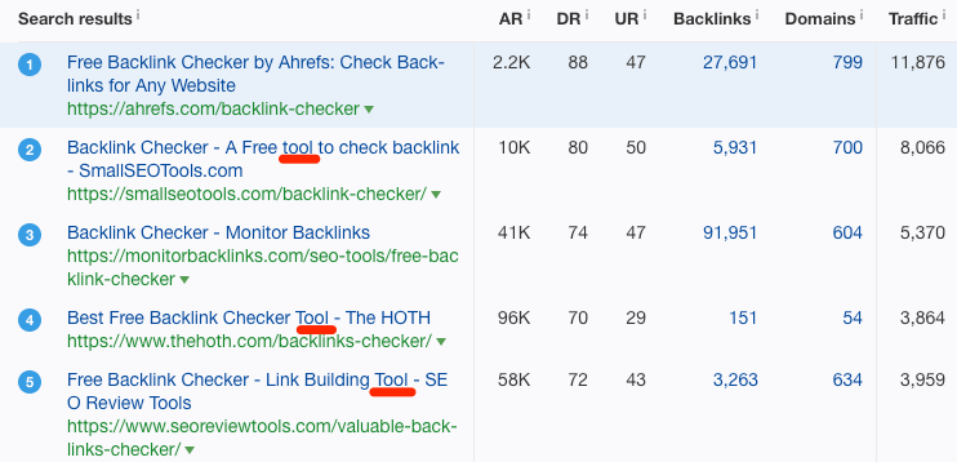Expand dropdown arrow after monitorbacklinks.com URL
957x462 pixels.
tap(184, 280)
